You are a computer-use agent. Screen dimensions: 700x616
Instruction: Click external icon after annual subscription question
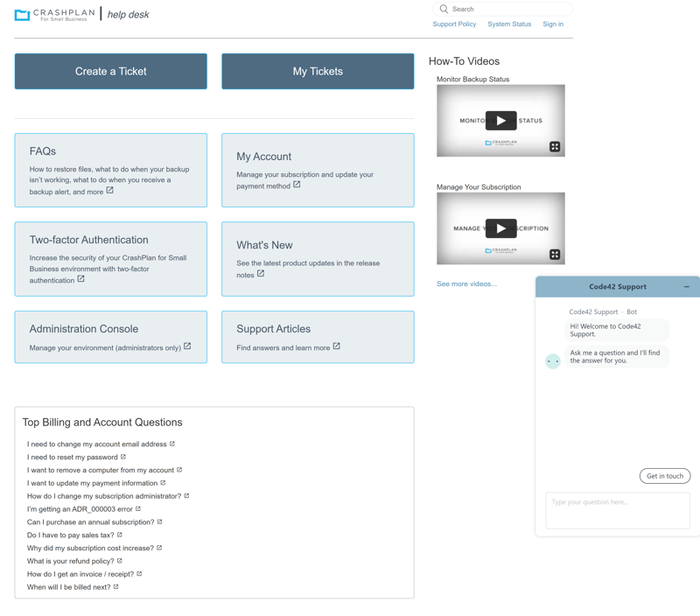coord(160,521)
